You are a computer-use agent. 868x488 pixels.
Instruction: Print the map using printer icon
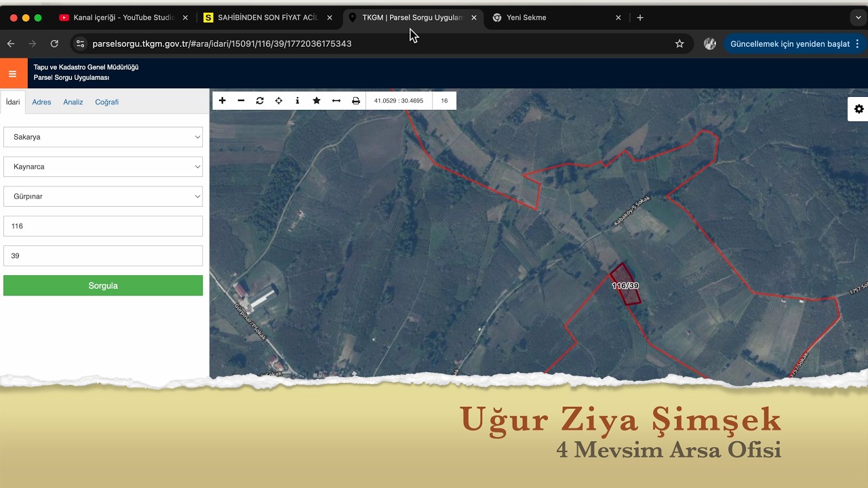[356, 100]
